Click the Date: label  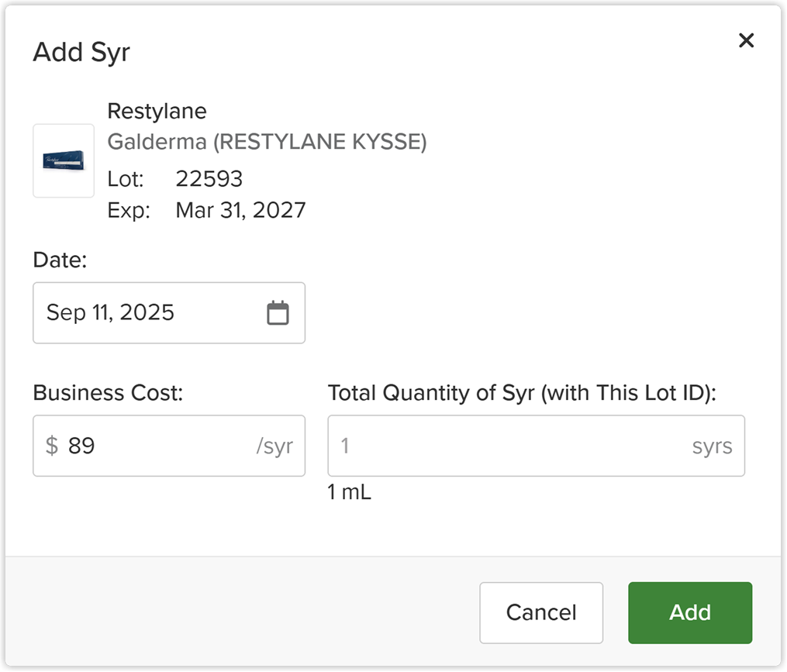click(x=60, y=260)
